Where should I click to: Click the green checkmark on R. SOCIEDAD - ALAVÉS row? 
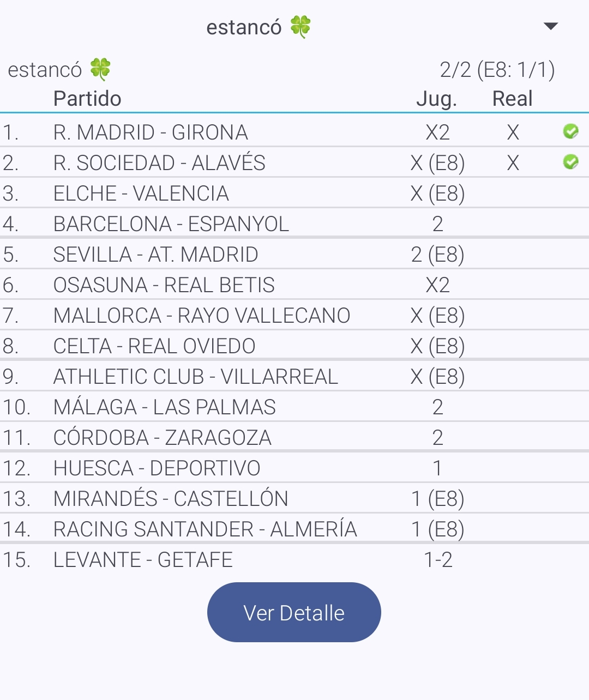point(570,162)
